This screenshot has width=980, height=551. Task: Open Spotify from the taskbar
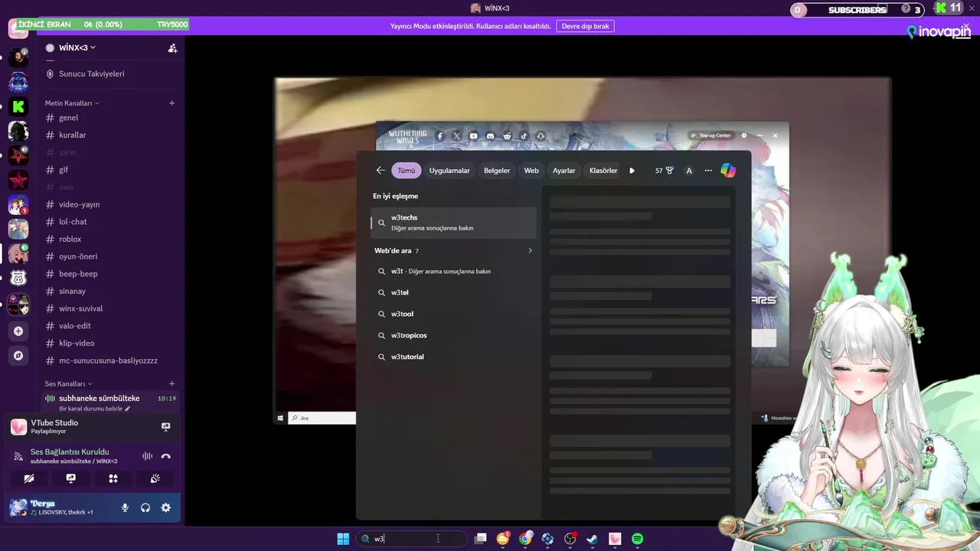click(637, 539)
